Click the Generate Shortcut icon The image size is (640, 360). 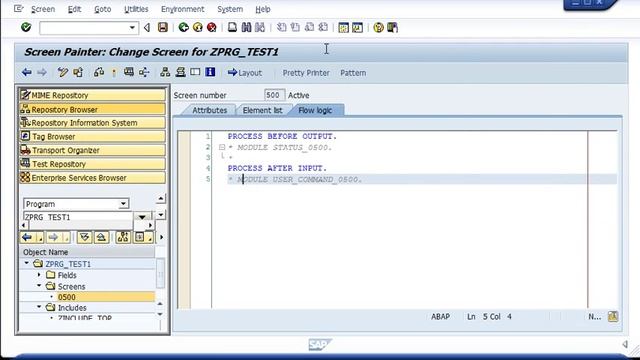357,27
